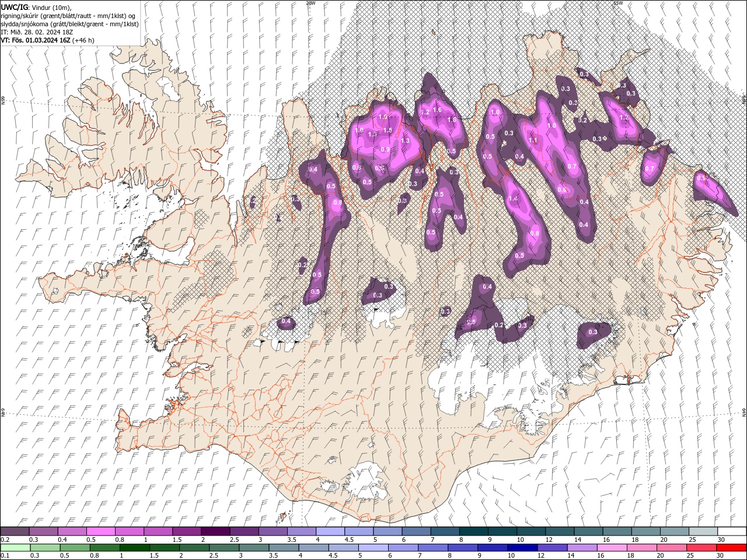Click the '1.4' snowfall value on the map
This screenshot has height=560, width=747.
pos(514,199)
